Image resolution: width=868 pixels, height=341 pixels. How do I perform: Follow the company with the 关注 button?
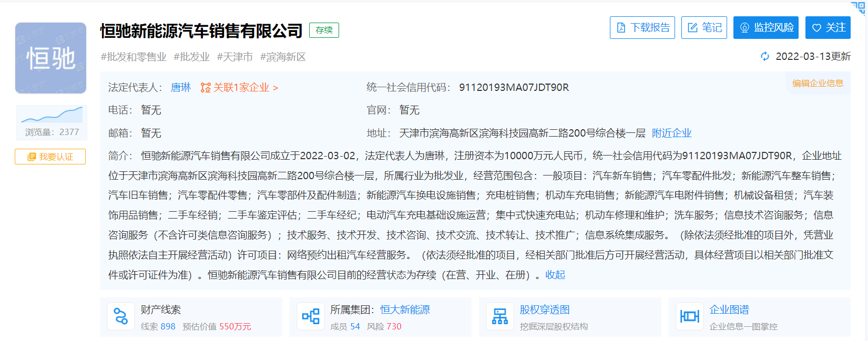coord(828,27)
